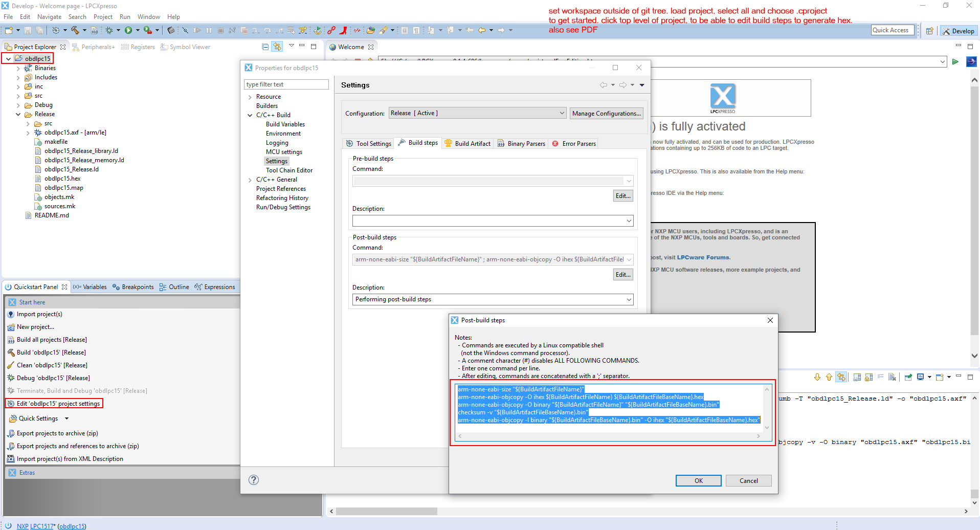Expand C/C++ General in properties tree
This screenshot has width=980, height=530.
click(250, 180)
